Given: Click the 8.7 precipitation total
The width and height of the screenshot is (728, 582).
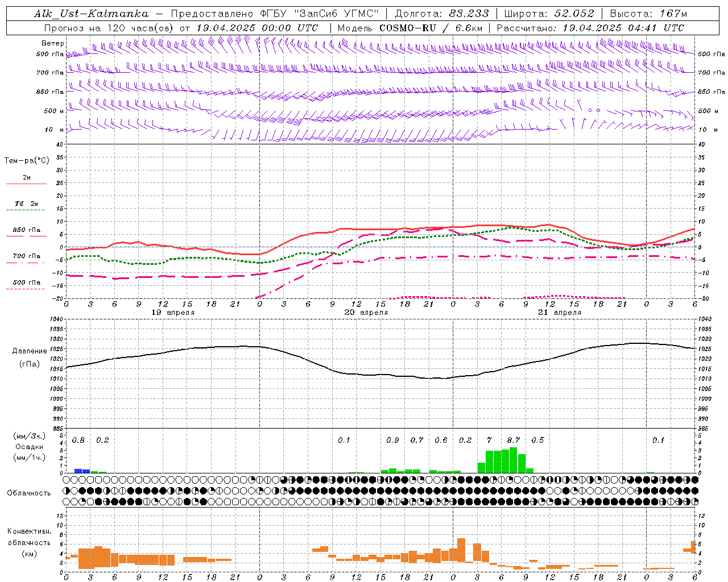Looking at the screenshot, I should [x=514, y=440].
